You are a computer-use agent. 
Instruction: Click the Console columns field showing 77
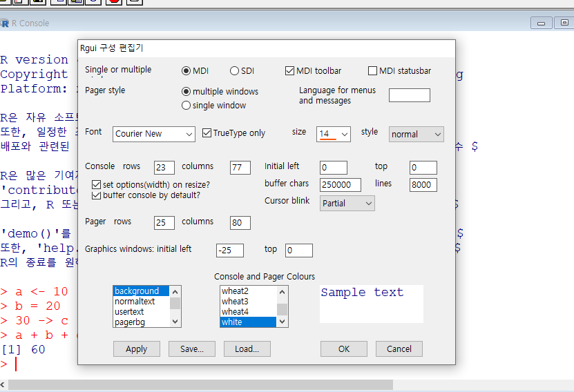click(240, 168)
